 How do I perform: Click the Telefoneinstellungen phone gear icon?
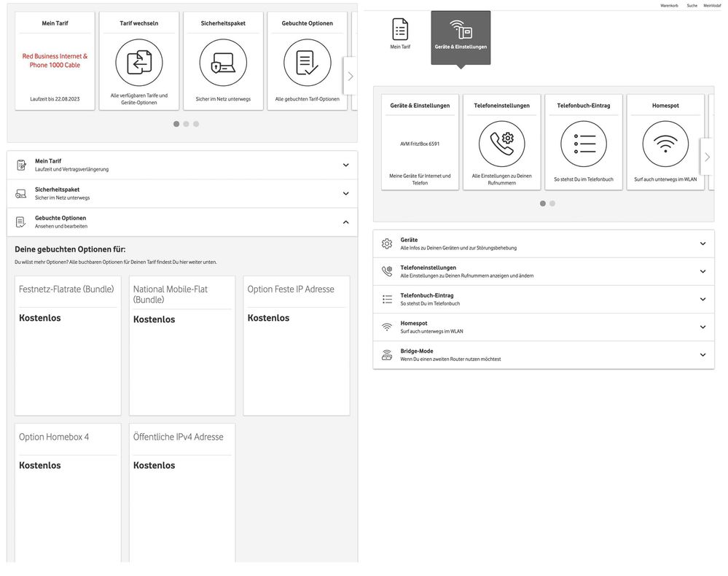click(x=501, y=144)
